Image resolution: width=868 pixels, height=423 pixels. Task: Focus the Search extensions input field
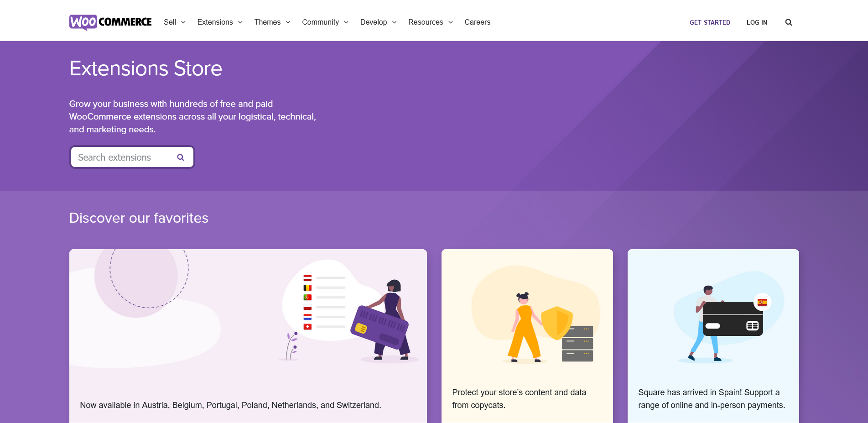pyautogui.click(x=123, y=157)
